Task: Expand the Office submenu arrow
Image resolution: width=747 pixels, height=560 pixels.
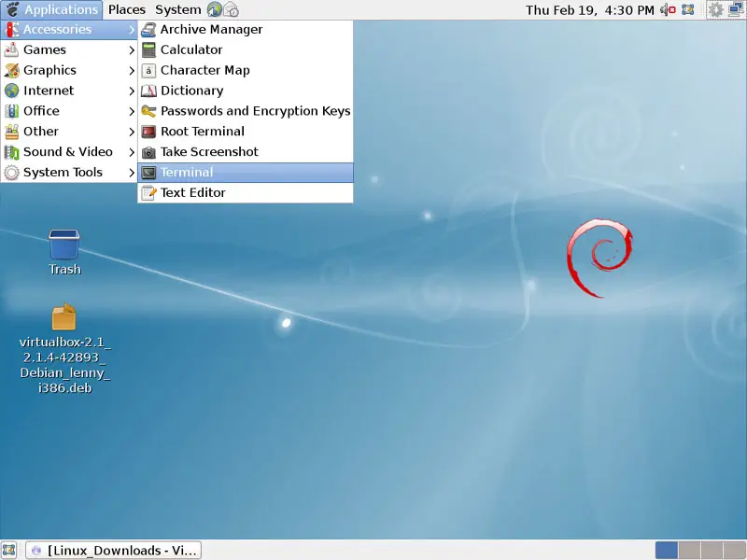Action: coord(132,111)
